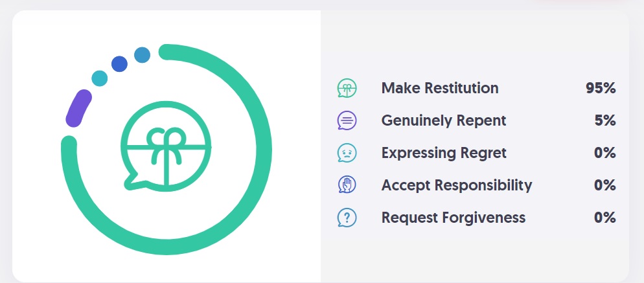The width and height of the screenshot is (644, 283).
Task: Click the 0% value beside Accept Responsibility
Action: coord(605,185)
